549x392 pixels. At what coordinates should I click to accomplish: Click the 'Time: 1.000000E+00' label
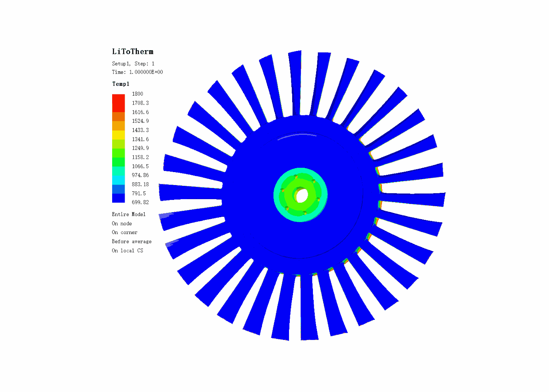pyautogui.click(x=137, y=72)
